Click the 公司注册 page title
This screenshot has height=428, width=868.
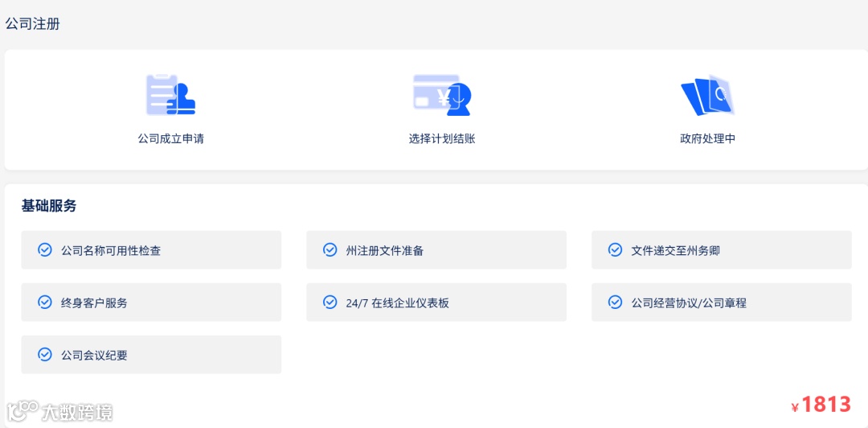(32, 24)
